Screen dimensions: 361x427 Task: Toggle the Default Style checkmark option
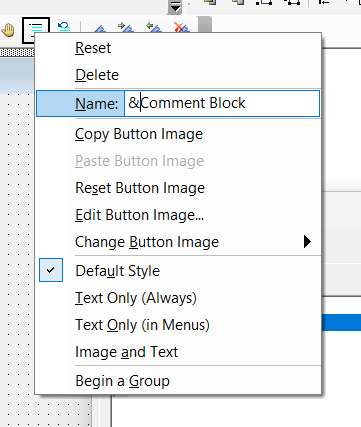coord(178,270)
